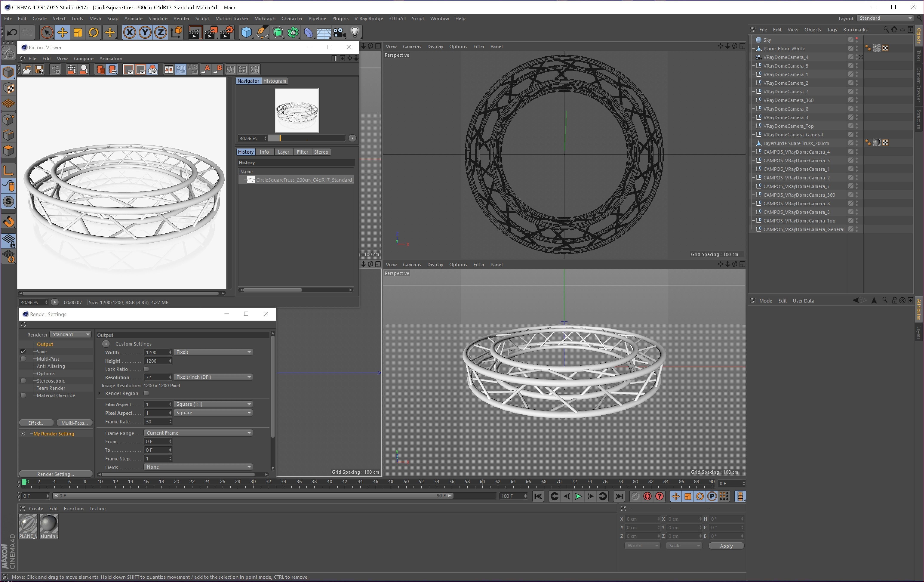Toggle Y axis lock
Viewport: 924px width, 582px height.
click(145, 33)
